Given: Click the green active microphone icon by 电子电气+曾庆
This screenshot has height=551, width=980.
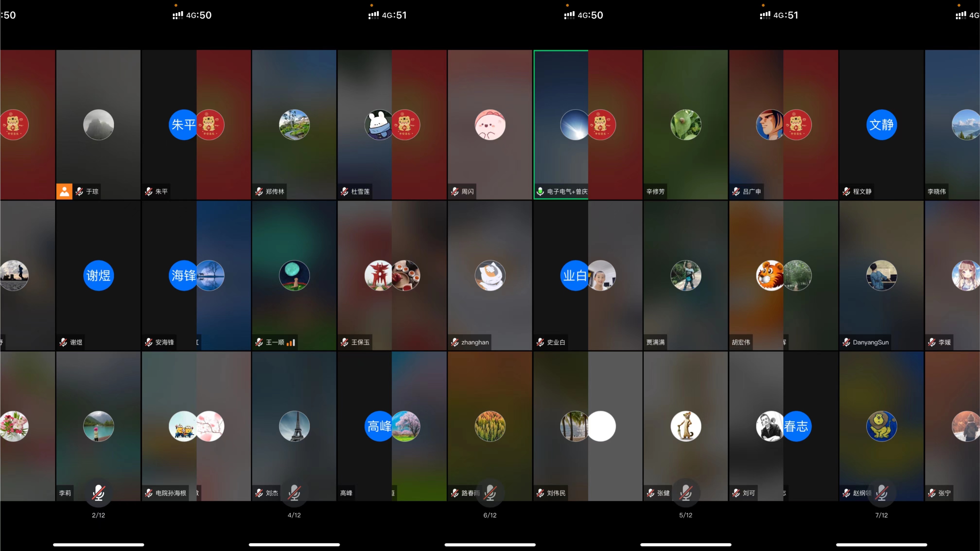Looking at the screenshot, I should 540,191.
